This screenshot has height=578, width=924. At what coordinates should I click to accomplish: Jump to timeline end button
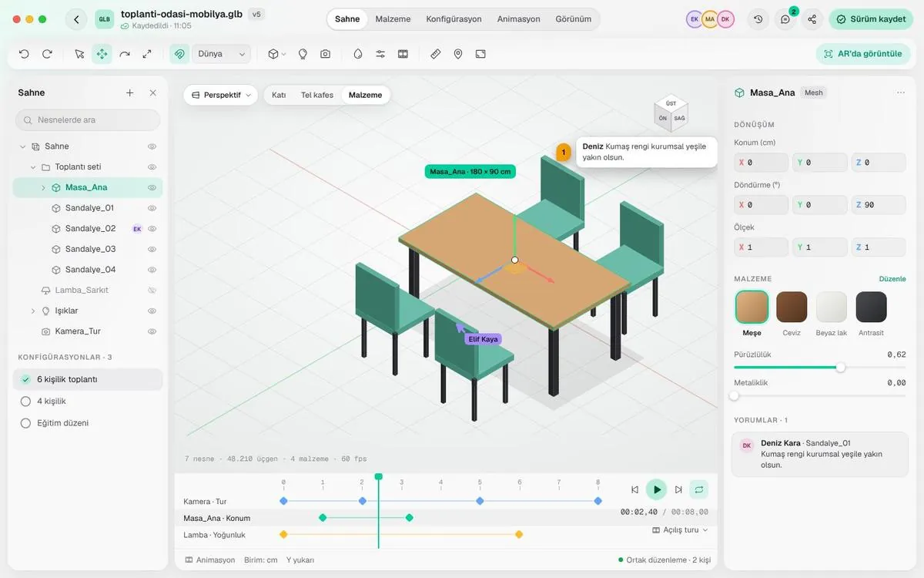pyautogui.click(x=678, y=489)
